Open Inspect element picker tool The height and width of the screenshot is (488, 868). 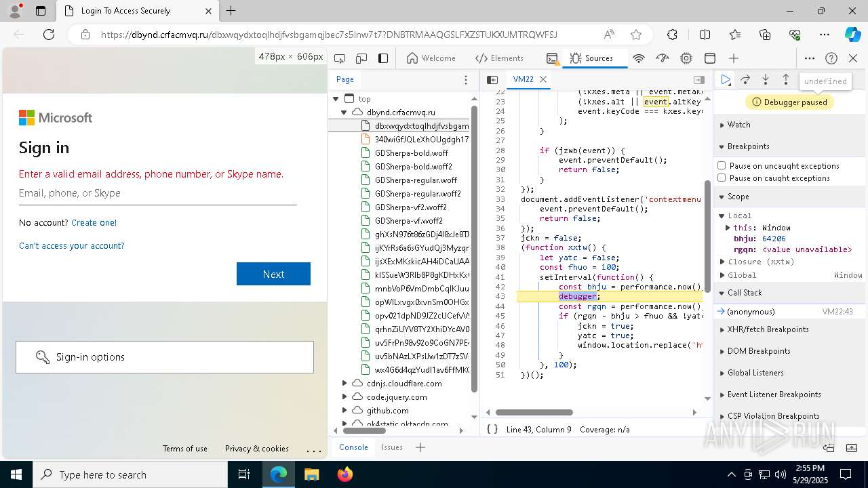point(340,58)
